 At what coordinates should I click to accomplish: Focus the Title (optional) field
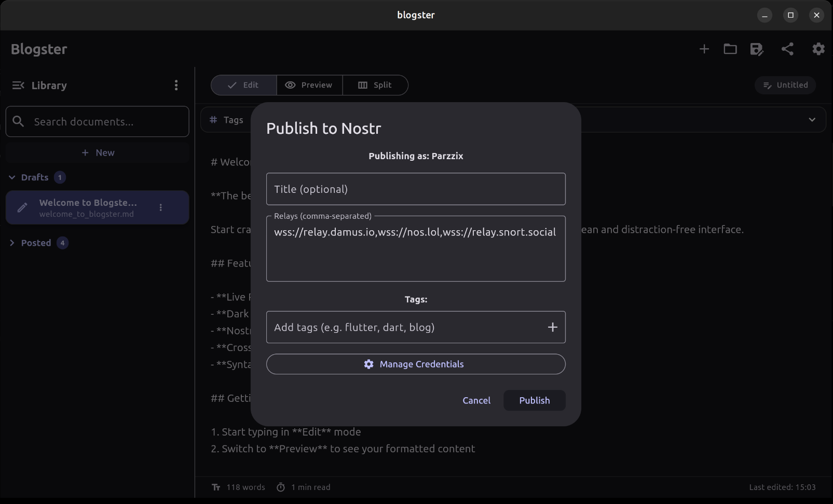tap(416, 189)
